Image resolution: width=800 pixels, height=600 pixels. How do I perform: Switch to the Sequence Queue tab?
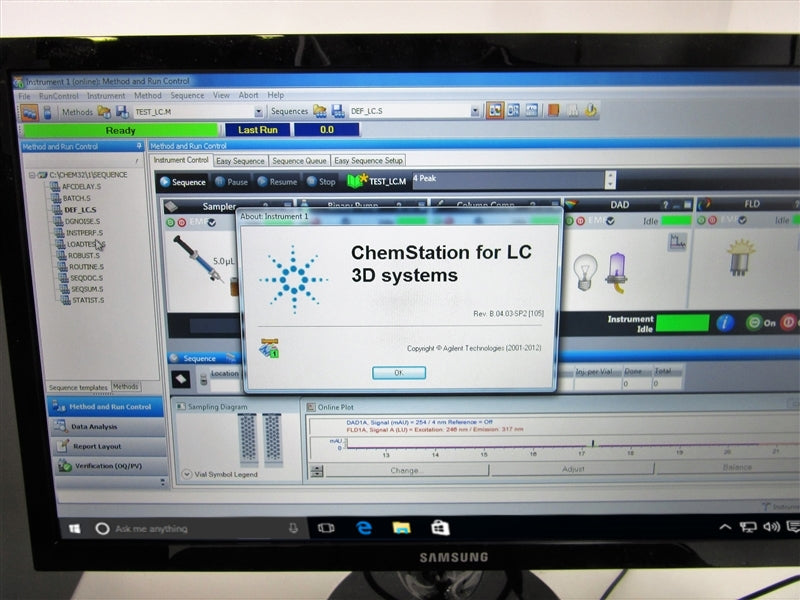pos(299,161)
